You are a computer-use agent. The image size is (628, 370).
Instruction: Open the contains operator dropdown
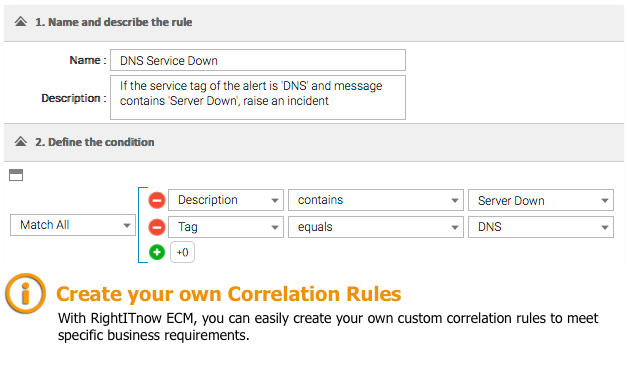(376, 200)
